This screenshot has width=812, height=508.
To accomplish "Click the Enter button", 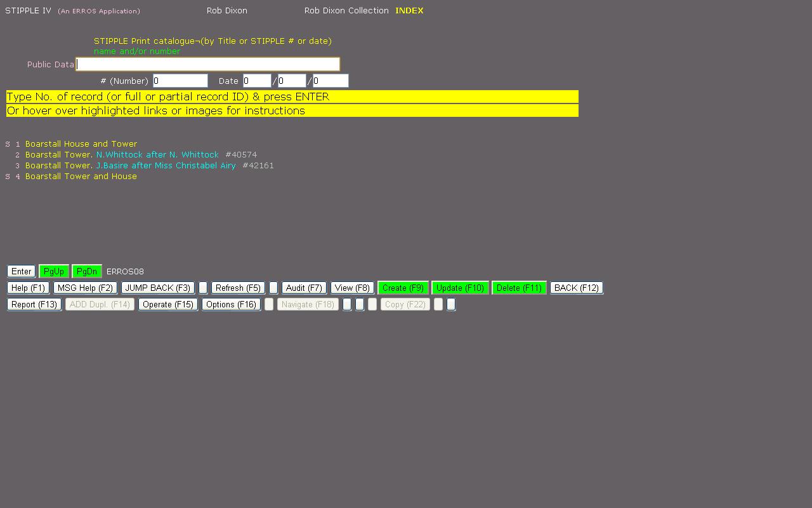I will 21,271.
